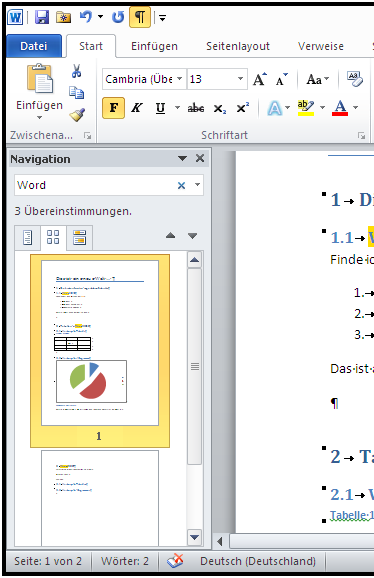Open the Schriftart dialog launcher
This screenshot has height=578, width=374.
361,136
